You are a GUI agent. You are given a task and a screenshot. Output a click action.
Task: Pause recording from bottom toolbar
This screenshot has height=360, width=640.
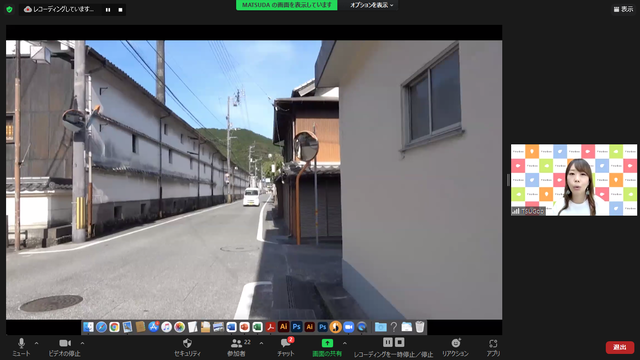click(x=388, y=342)
